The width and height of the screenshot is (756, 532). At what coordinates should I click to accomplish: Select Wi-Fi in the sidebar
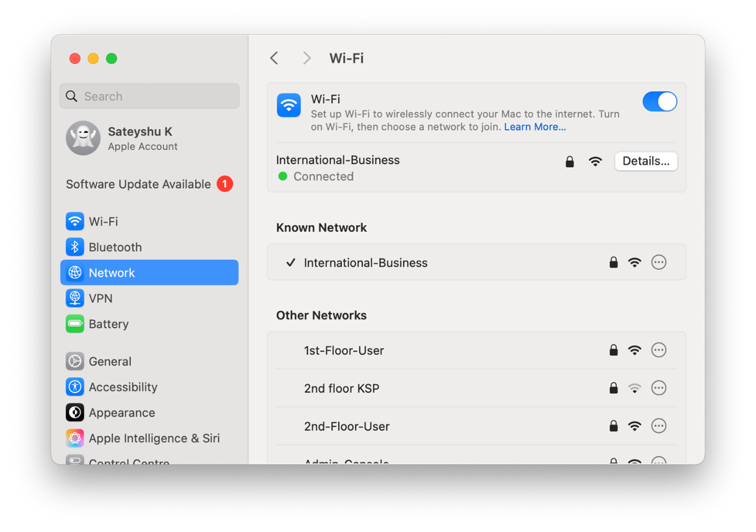150,222
